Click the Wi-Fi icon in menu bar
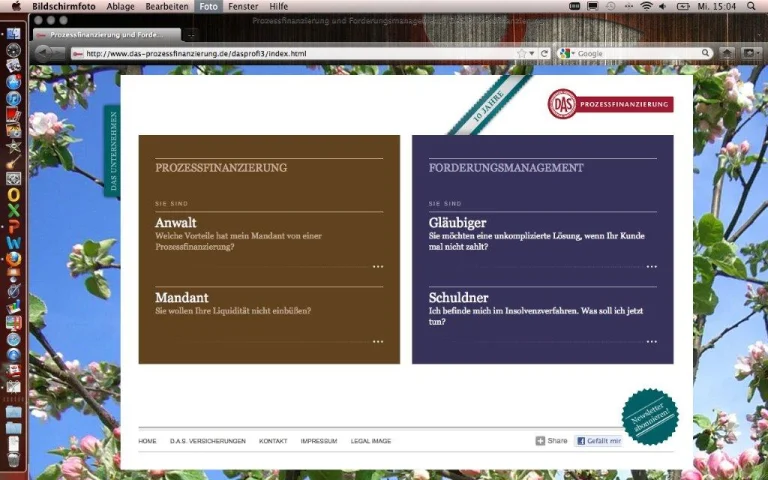 (646, 6)
